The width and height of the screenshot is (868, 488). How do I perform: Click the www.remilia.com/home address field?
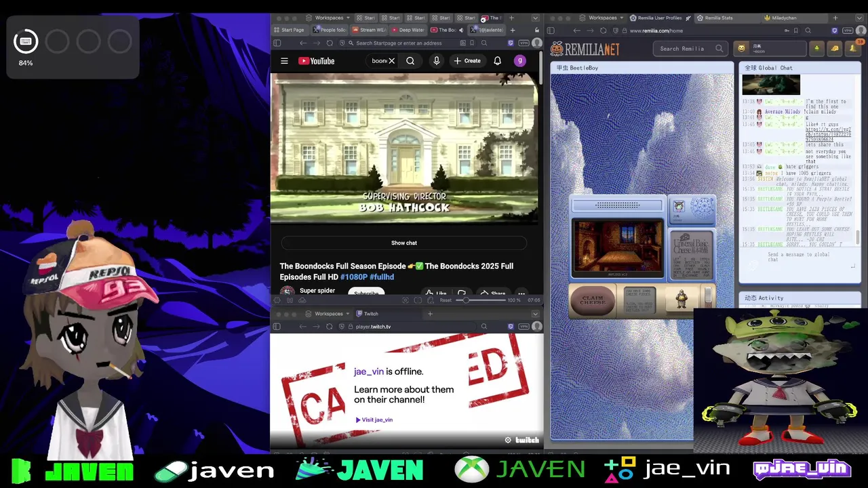(705, 30)
